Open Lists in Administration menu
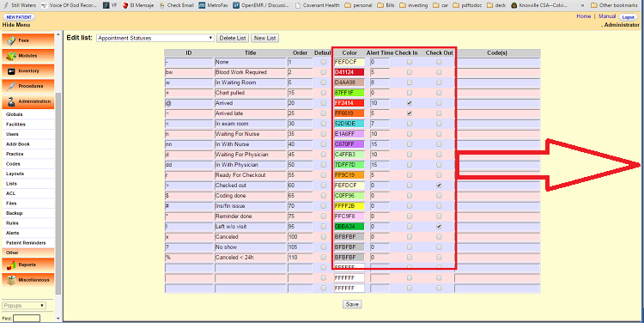The width and height of the screenshot is (644, 323). (x=11, y=184)
